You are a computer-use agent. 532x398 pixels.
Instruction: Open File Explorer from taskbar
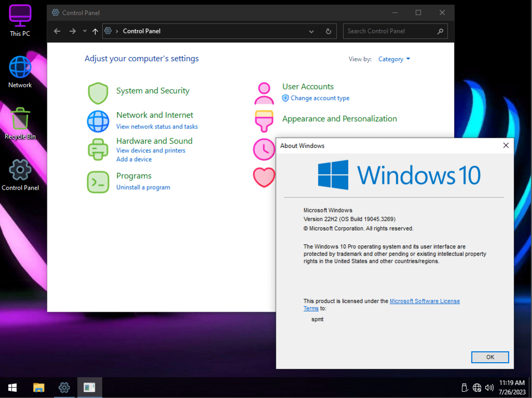[38, 388]
